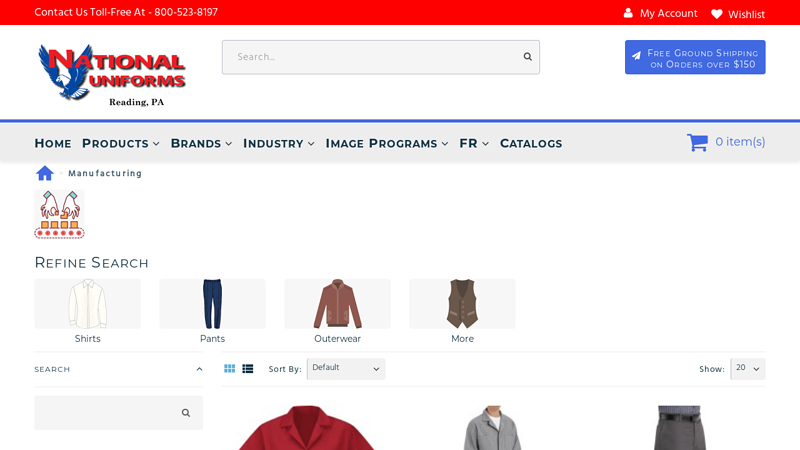Click the Pants label link
This screenshot has height=450, width=800.
point(212,338)
